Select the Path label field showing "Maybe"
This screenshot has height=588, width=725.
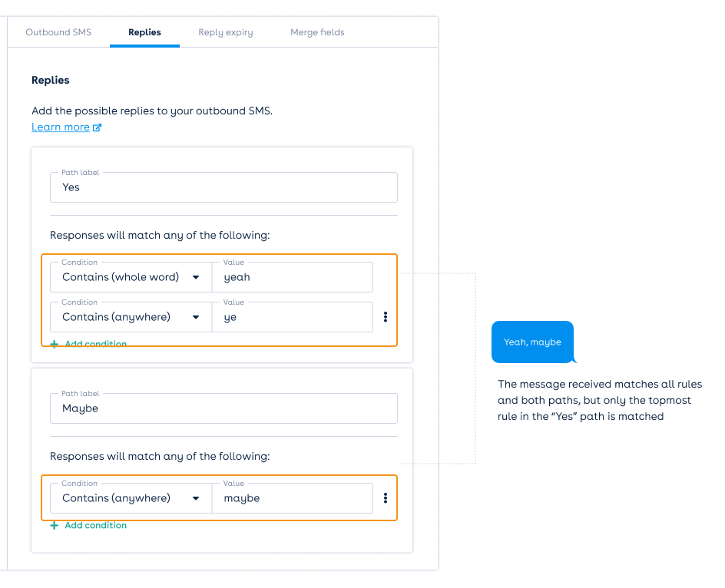tap(223, 408)
